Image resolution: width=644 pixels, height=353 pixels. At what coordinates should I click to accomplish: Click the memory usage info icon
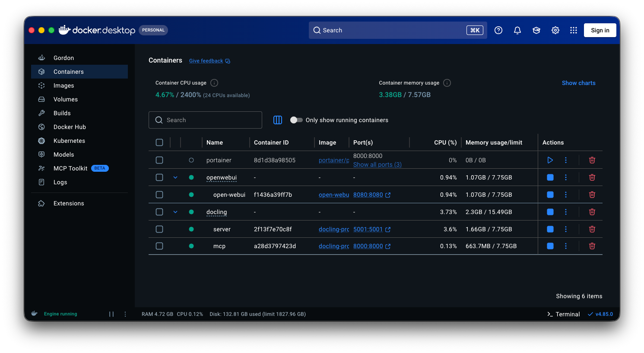click(x=447, y=83)
